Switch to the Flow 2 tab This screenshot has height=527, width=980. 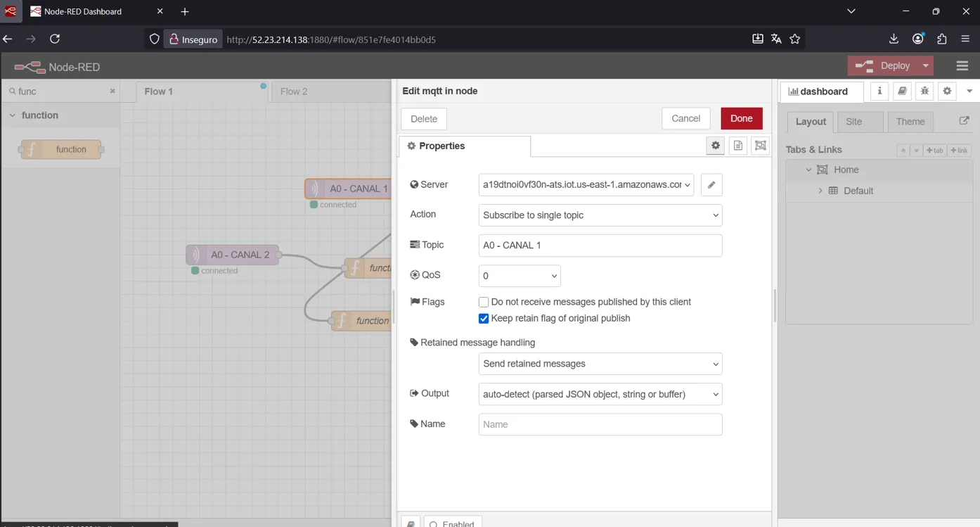click(294, 91)
